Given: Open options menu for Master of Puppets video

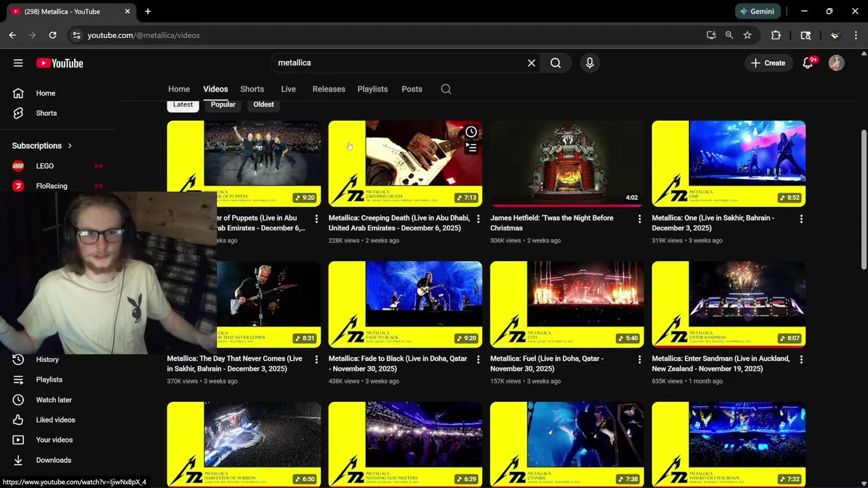Looking at the screenshot, I should point(316,219).
